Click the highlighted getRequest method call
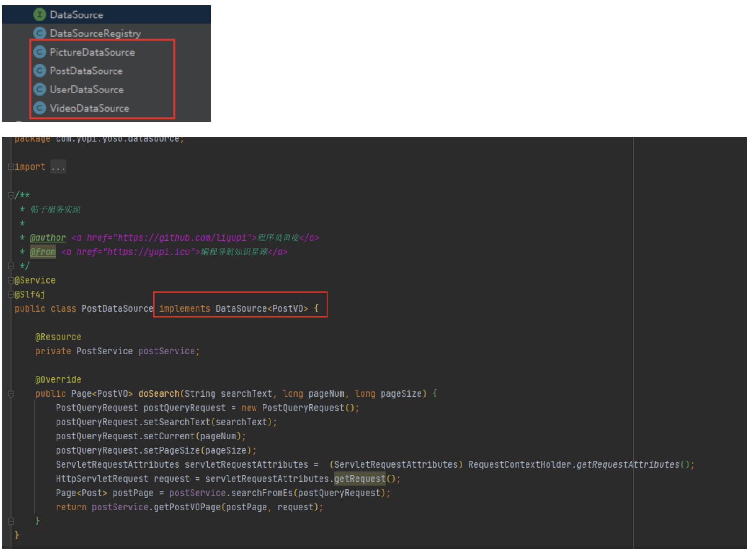The height and width of the screenshot is (560, 754). [x=360, y=479]
